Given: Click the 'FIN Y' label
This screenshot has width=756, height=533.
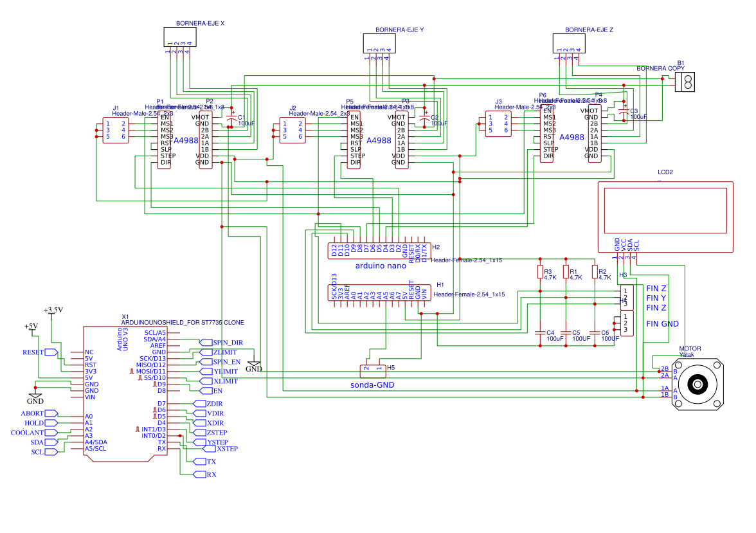Looking at the screenshot, I should click(x=656, y=298).
